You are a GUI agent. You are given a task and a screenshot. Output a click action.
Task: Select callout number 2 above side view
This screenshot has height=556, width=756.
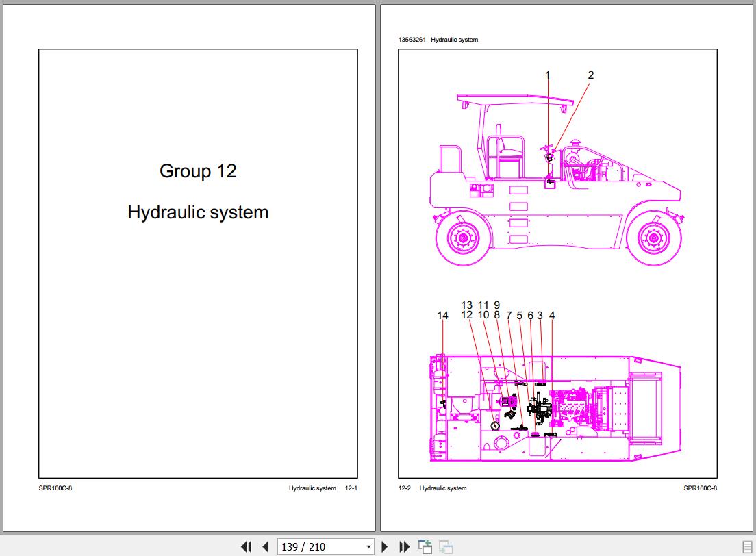tap(591, 75)
